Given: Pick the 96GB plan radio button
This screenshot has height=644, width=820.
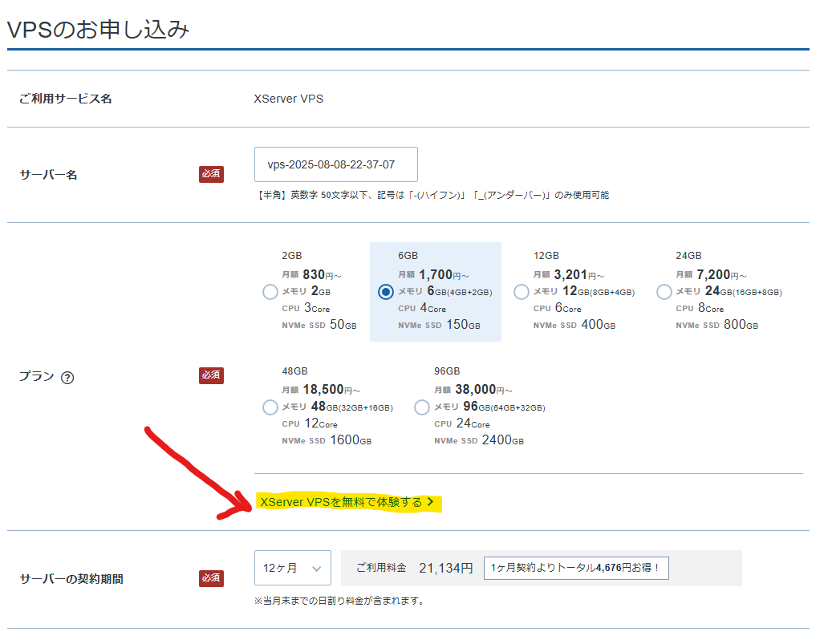Looking at the screenshot, I should coord(422,407).
